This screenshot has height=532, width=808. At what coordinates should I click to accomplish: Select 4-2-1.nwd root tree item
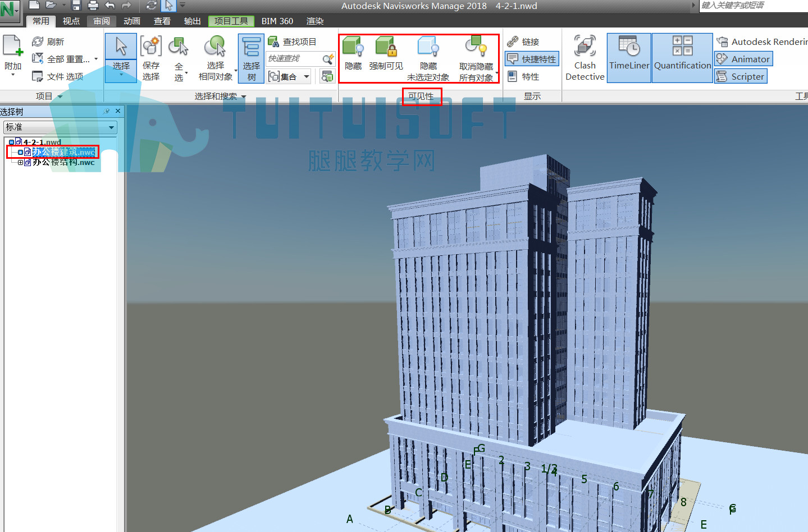tap(42, 142)
